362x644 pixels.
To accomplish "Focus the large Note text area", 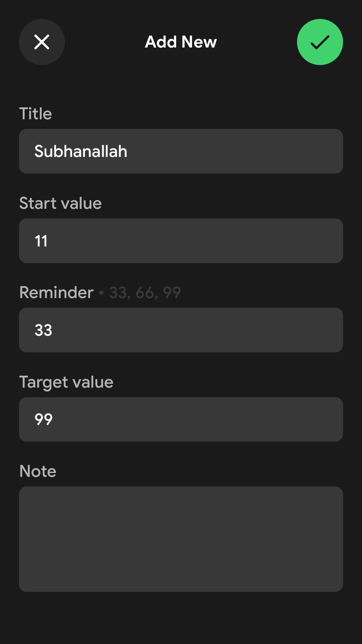I will (181, 539).
